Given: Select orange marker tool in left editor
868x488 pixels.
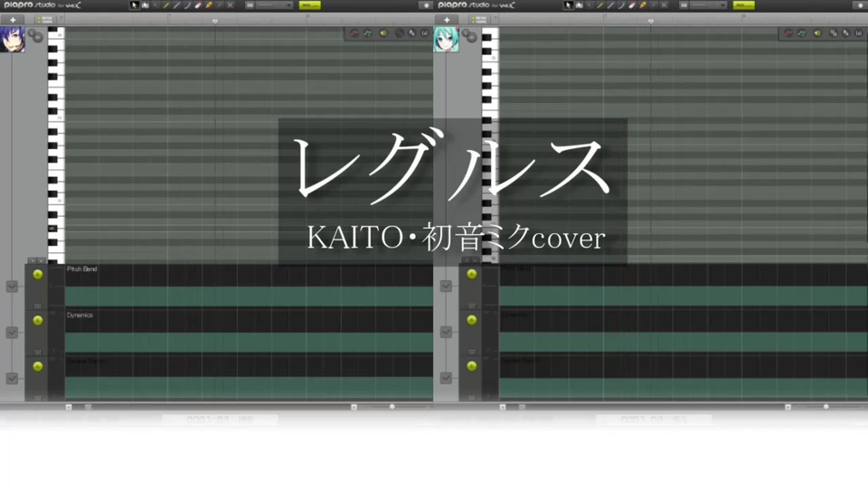Looking at the screenshot, I should tap(209, 5).
